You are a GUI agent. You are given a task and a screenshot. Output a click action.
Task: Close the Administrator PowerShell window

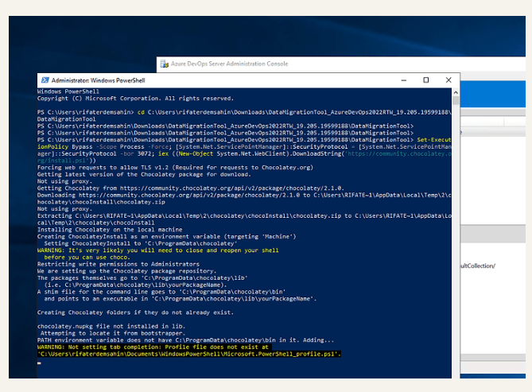(449, 80)
